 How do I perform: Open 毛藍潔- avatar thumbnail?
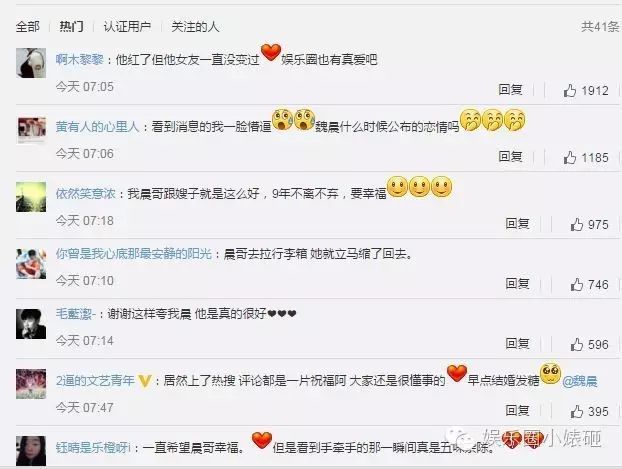point(31,324)
